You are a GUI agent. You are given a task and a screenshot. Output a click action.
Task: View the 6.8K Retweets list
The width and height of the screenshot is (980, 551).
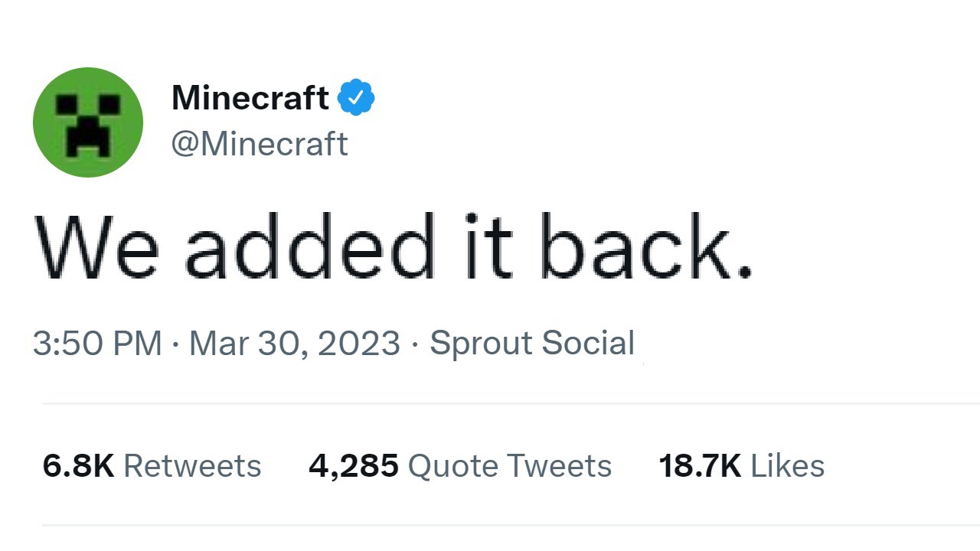pyautogui.click(x=152, y=465)
